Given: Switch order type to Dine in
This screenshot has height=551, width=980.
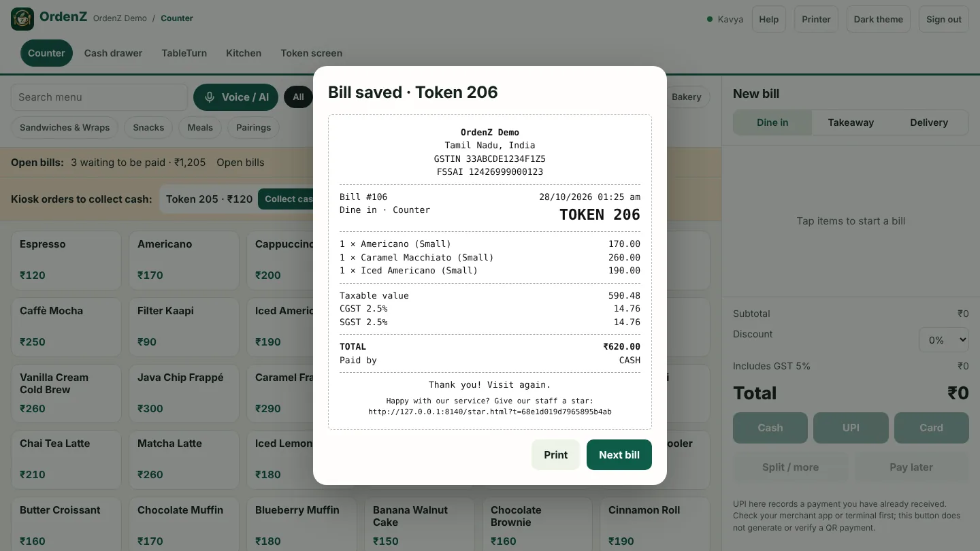Looking at the screenshot, I should (772, 122).
